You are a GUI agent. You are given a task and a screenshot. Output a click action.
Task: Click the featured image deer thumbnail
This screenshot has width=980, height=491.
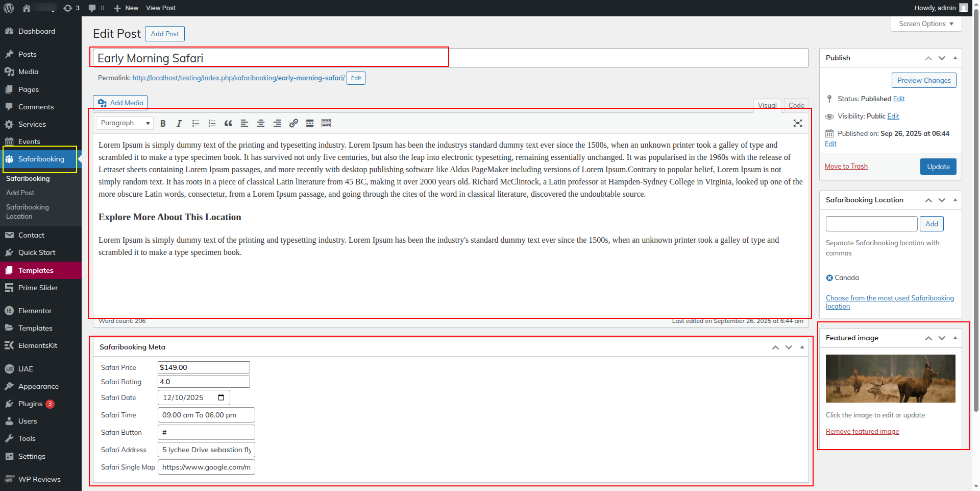pyautogui.click(x=890, y=379)
